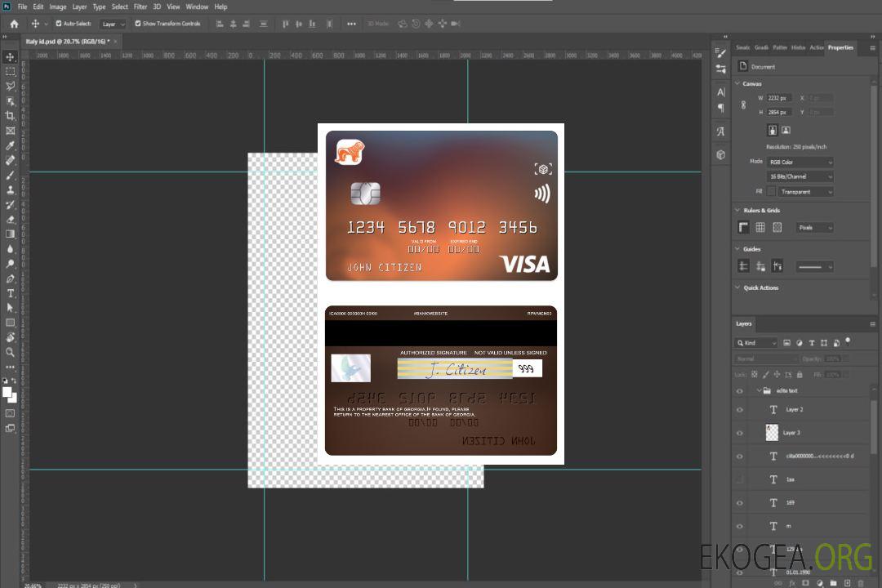Collapse the edite text layer group
Screen dimensions: 882x588
[x=759, y=390]
